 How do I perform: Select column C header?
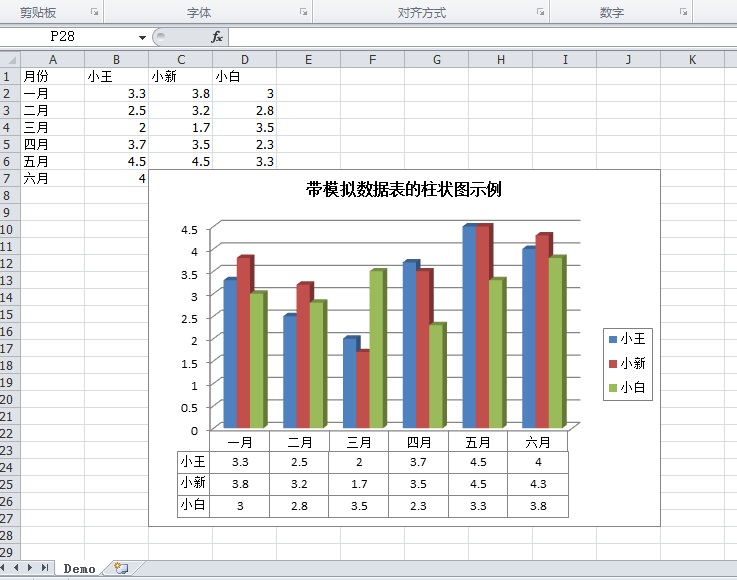pos(181,60)
